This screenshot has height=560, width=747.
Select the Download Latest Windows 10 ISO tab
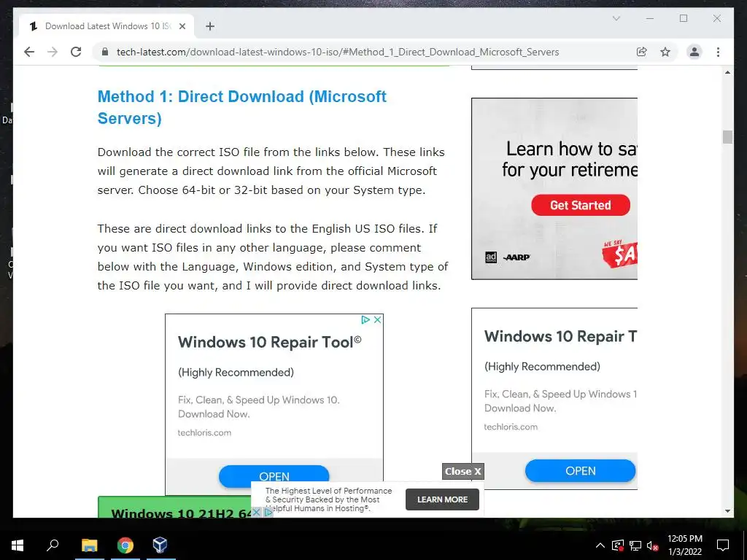107,26
